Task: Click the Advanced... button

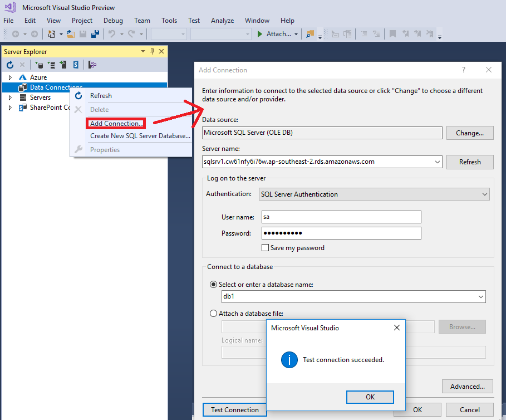Action: [467, 387]
